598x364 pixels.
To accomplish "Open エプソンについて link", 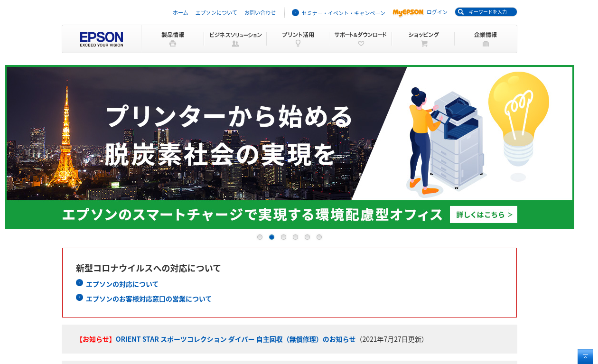I will pyautogui.click(x=216, y=12).
